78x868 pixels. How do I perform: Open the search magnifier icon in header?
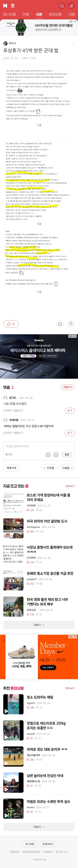point(62,6)
